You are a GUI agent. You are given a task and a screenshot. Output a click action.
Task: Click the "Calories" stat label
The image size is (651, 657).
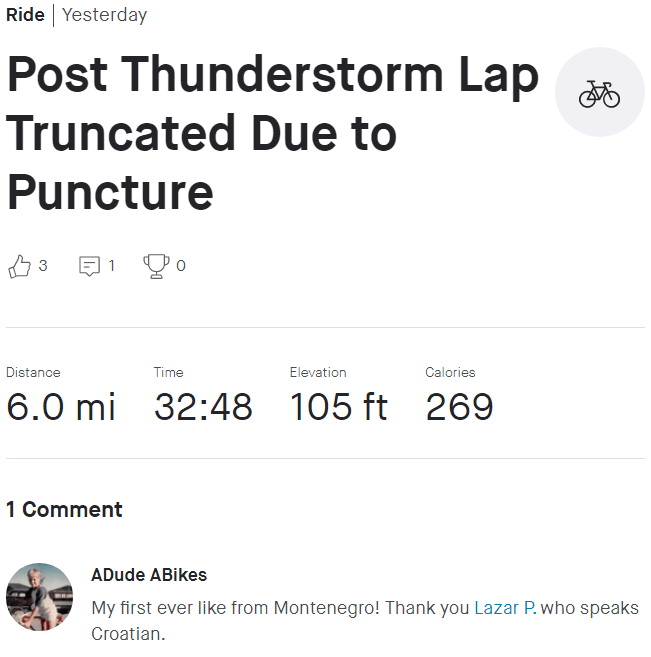[x=450, y=372]
